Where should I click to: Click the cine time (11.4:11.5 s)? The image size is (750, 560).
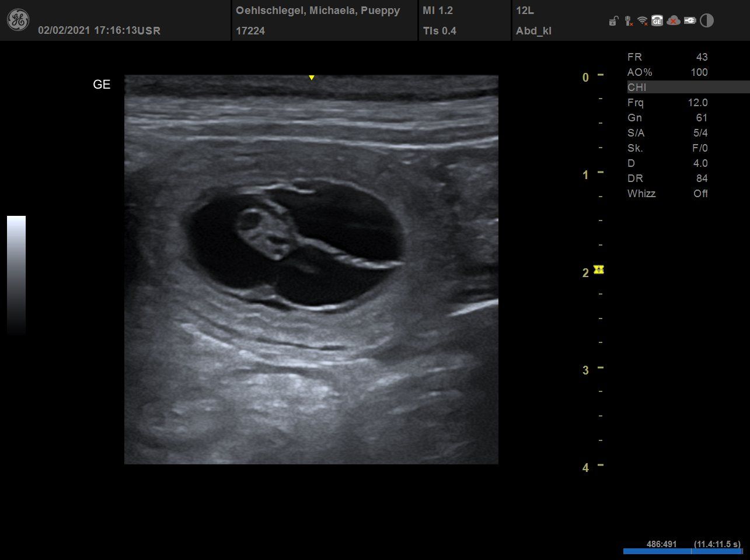[718, 544]
